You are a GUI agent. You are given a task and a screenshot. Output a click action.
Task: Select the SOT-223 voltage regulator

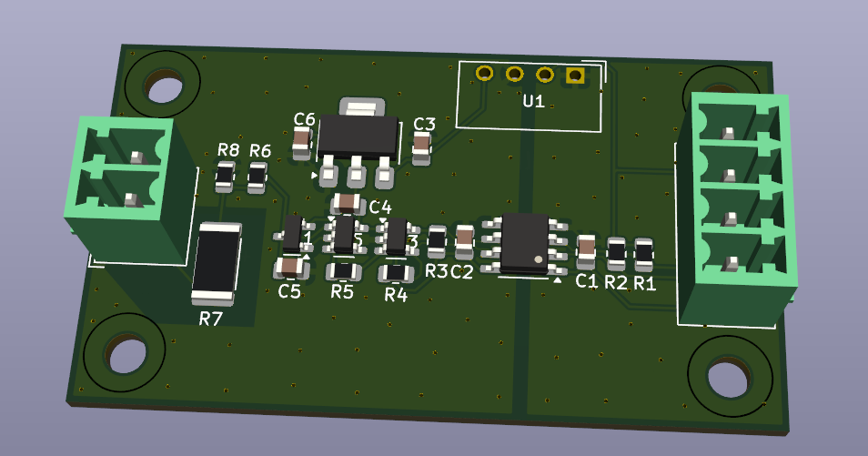(357, 138)
